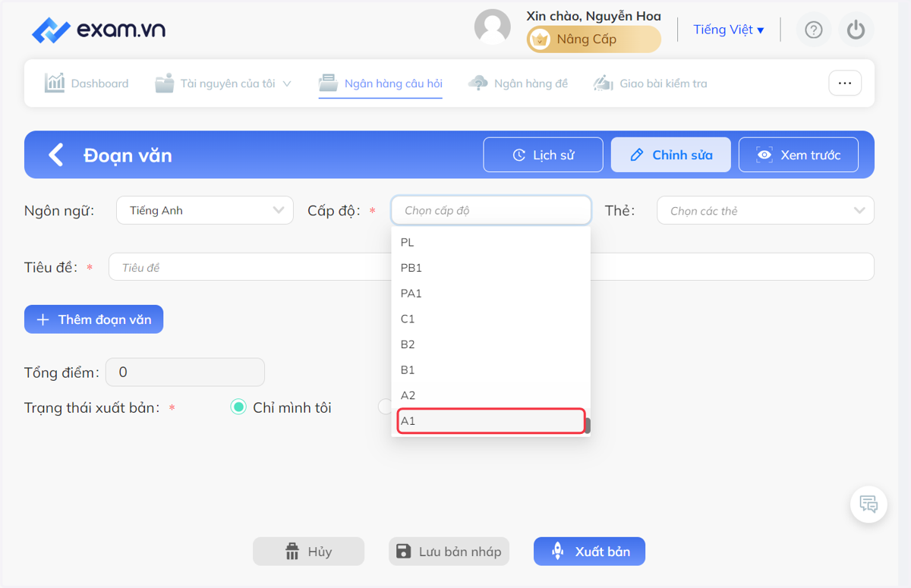The width and height of the screenshot is (911, 588).
Task: Open the Ngôn ngữ Tiếng Anh dropdown
Action: point(205,210)
